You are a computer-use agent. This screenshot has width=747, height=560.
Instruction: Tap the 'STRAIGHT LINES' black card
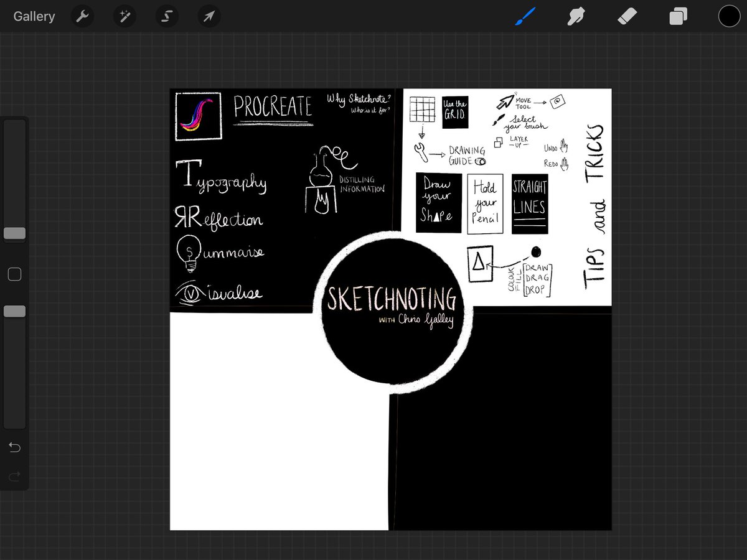tap(530, 203)
